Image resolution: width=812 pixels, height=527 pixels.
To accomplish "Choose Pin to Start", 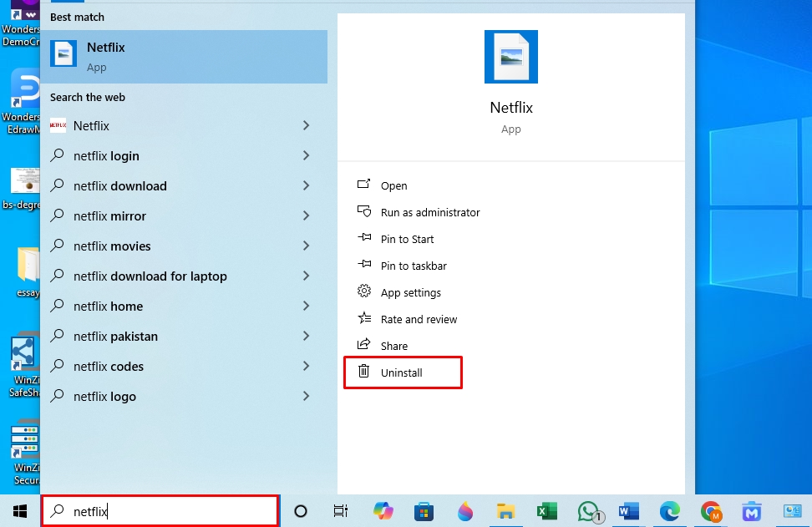I will [x=396, y=239].
